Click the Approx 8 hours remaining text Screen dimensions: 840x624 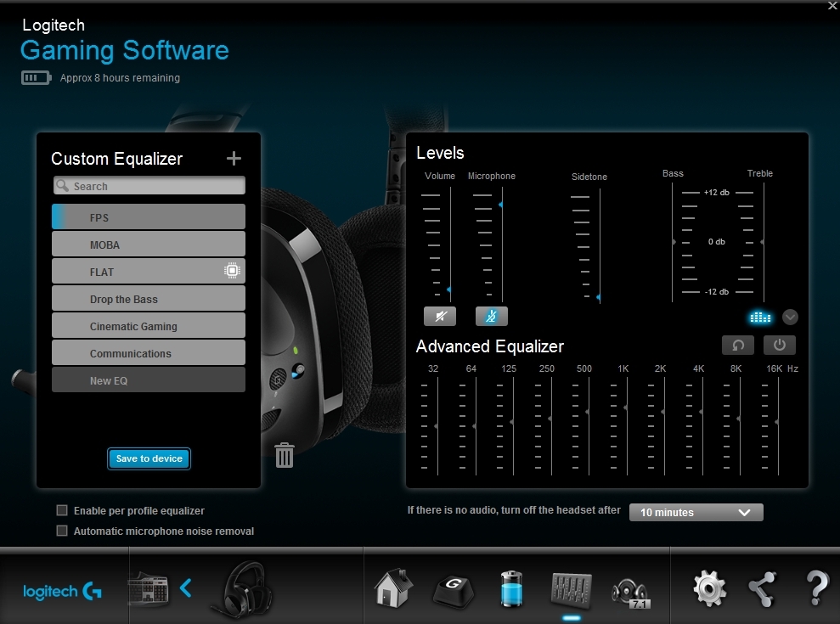120,77
